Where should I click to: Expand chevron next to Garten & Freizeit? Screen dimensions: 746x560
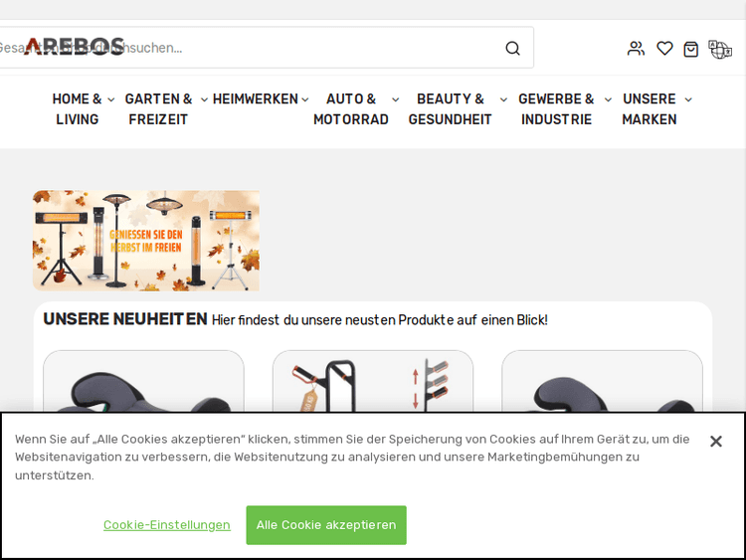point(204,99)
